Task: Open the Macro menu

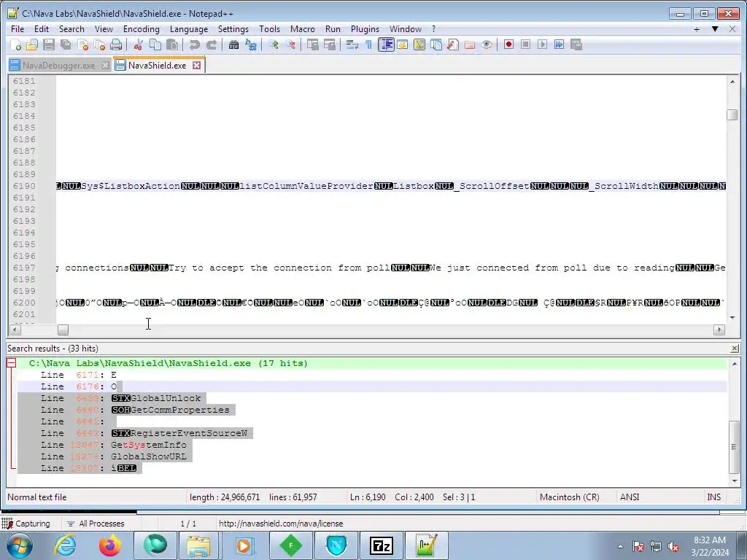Action: [x=303, y=29]
